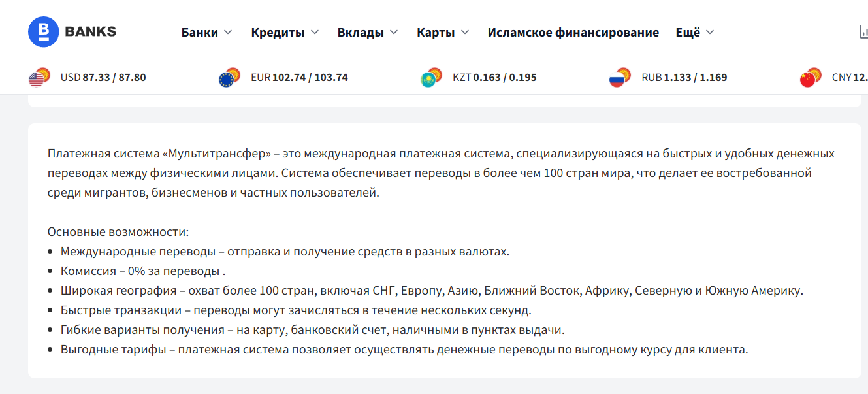Click the USD flag icon
868x394 pixels.
pyautogui.click(x=37, y=79)
